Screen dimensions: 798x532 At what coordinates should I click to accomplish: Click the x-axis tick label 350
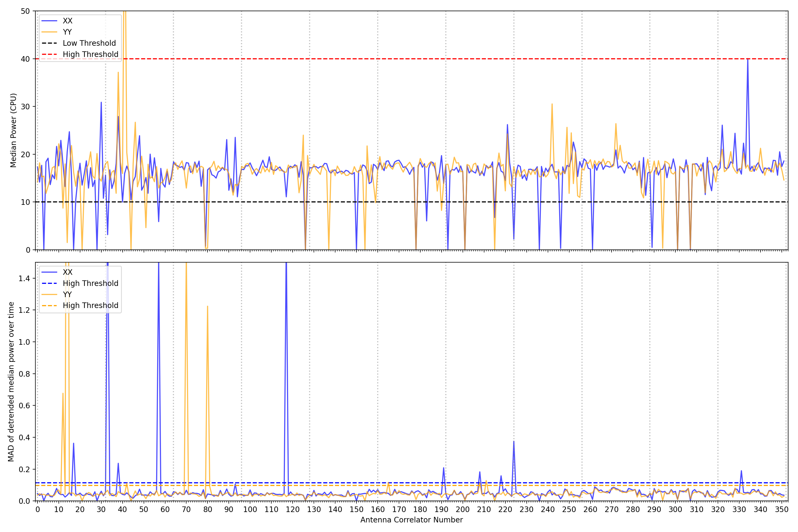[x=782, y=510]
